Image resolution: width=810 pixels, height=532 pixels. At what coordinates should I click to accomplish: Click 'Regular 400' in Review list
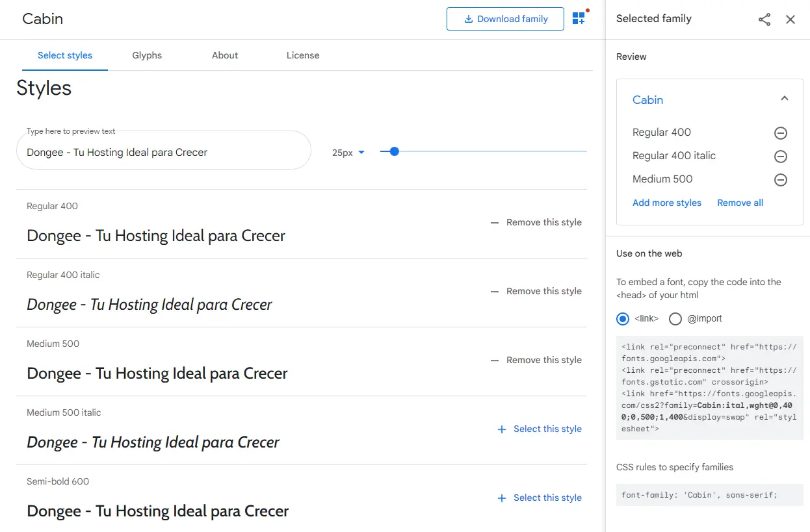(x=662, y=133)
